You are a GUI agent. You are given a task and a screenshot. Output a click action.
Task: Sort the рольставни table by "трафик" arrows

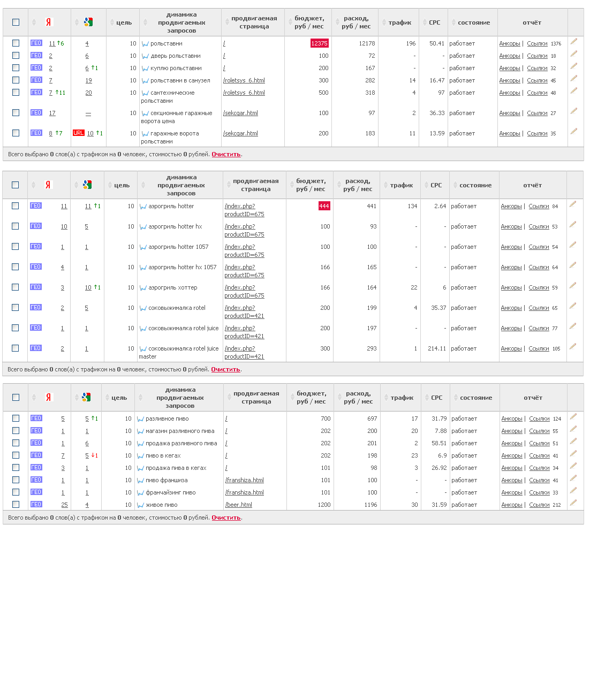click(383, 22)
